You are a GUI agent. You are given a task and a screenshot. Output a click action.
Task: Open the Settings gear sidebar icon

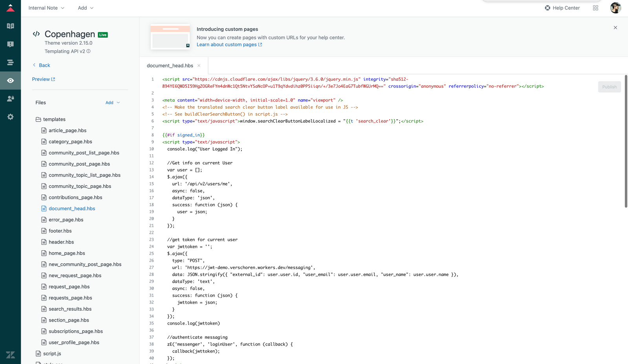tap(11, 117)
